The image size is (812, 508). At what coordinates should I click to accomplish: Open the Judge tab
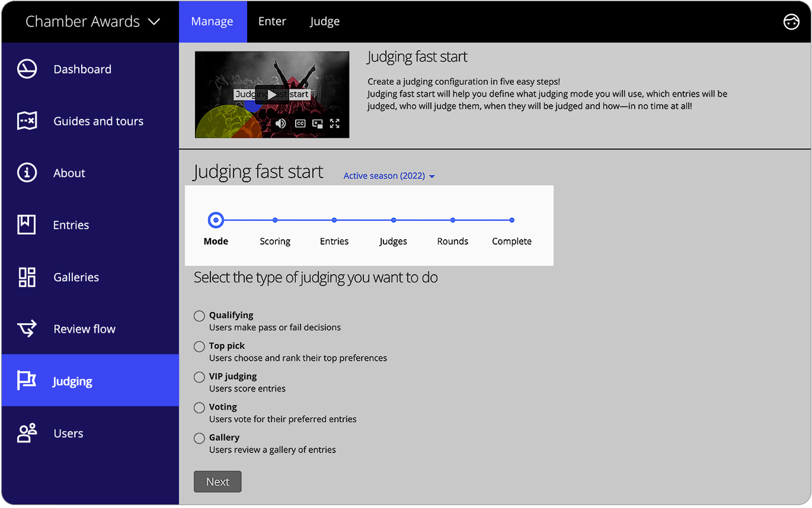(324, 21)
